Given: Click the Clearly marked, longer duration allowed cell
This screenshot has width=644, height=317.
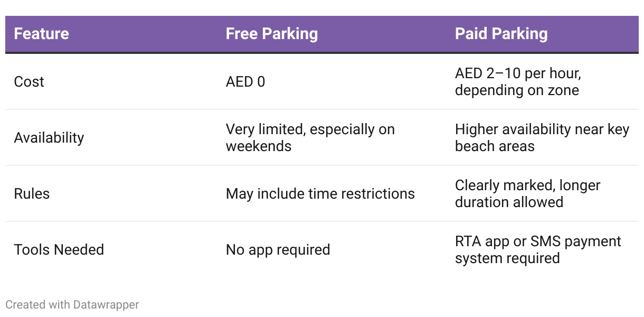Looking at the screenshot, I should tap(528, 194).
